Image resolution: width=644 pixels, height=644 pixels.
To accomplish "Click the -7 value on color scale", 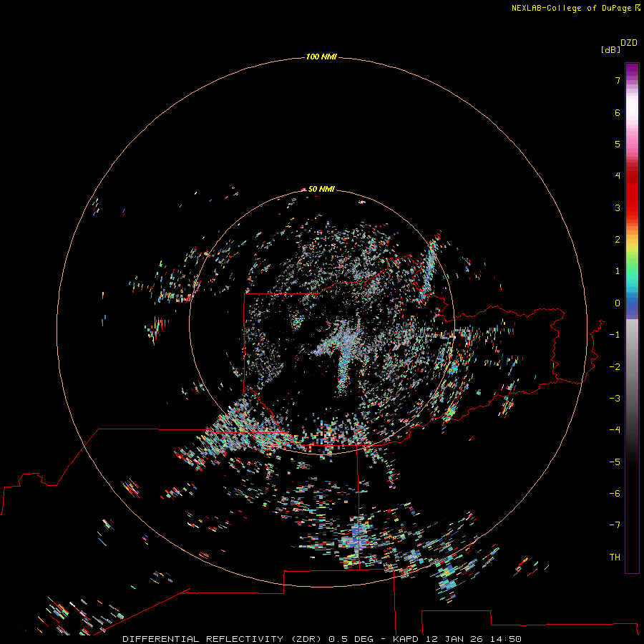I will 615,525.
